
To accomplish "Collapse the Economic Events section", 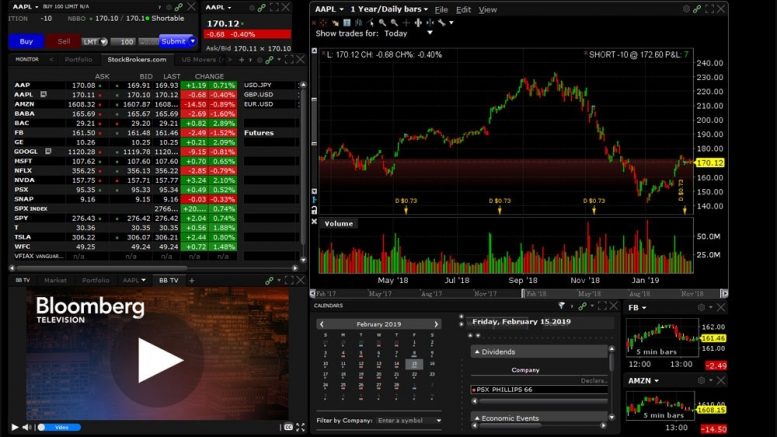I will (477, 418).
